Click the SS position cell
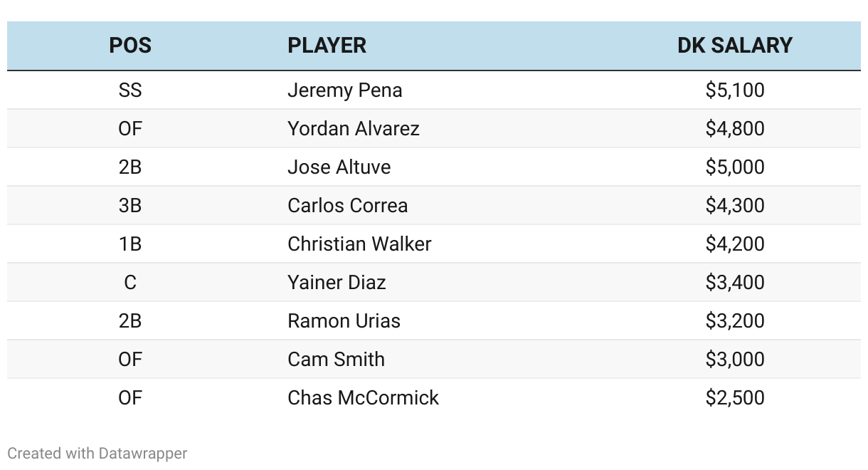Viewport: 868px width, 470px height. [130, 90]
